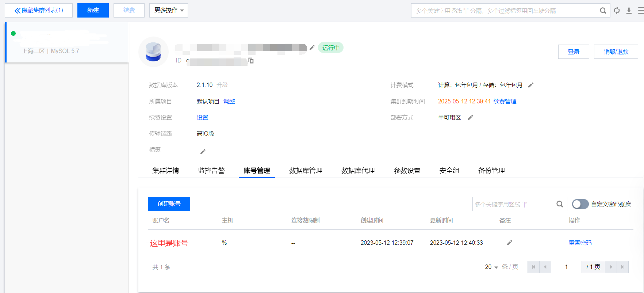Collapse cluster list via 隐藏集群列表
Screen dimensions: 644x293
(39, 10)
